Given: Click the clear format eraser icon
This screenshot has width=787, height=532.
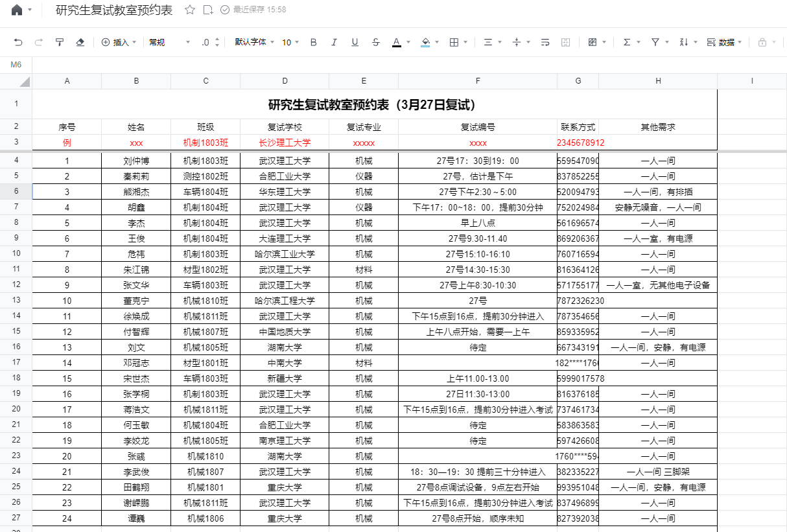Looking at the screenshot, I should (80, 42).
